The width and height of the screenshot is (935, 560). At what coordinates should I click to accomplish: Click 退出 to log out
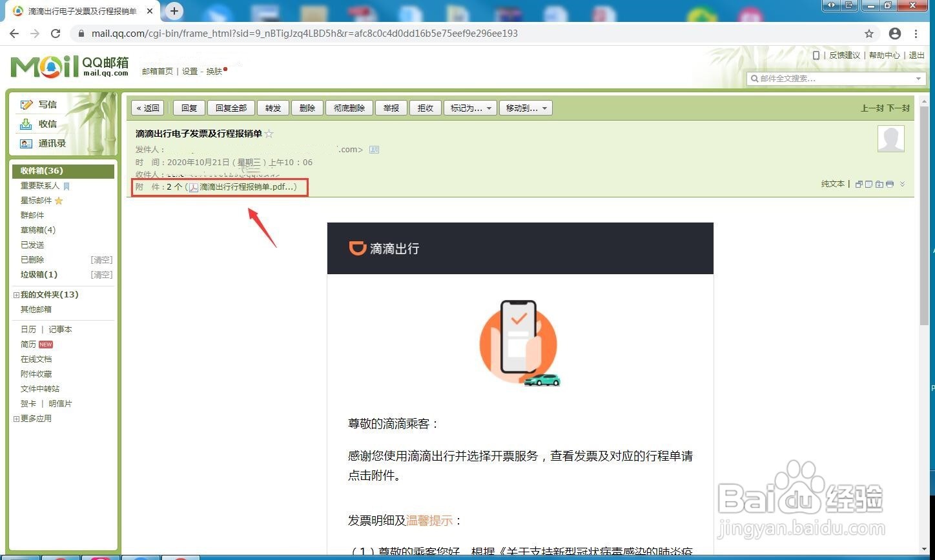click(917, 55)
